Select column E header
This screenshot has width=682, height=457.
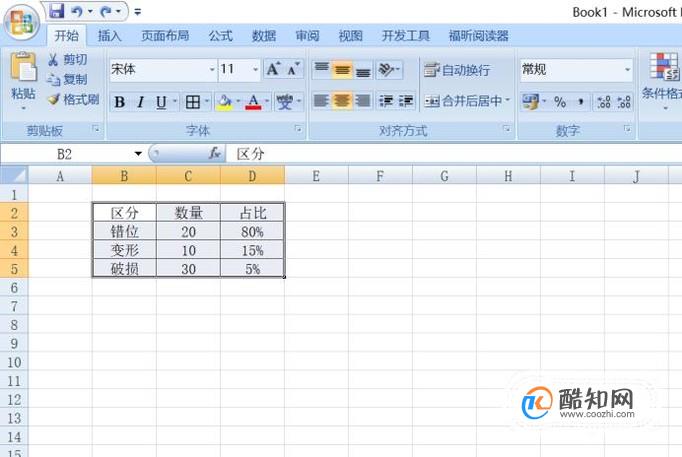[316, 176]
